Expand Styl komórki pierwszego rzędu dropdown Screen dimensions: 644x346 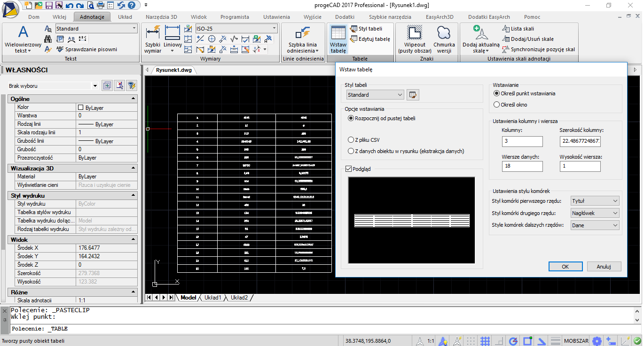(x=595, y=201)
